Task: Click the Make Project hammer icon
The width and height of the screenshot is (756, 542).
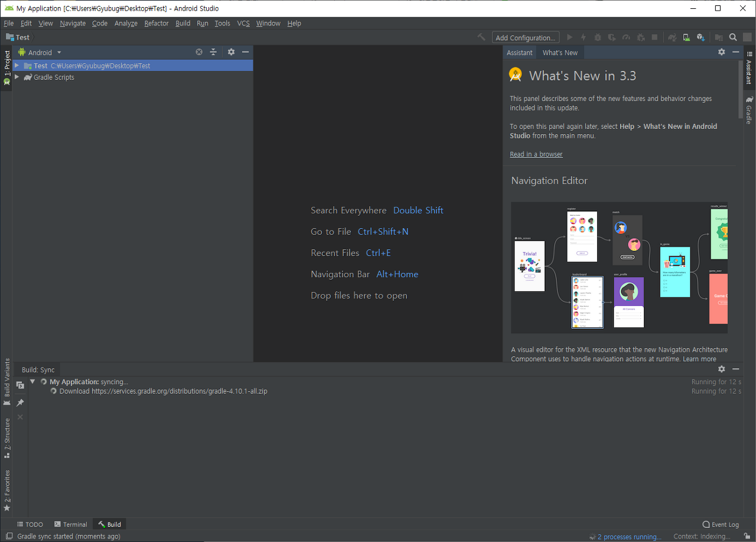Action: (x=481, y=37)
